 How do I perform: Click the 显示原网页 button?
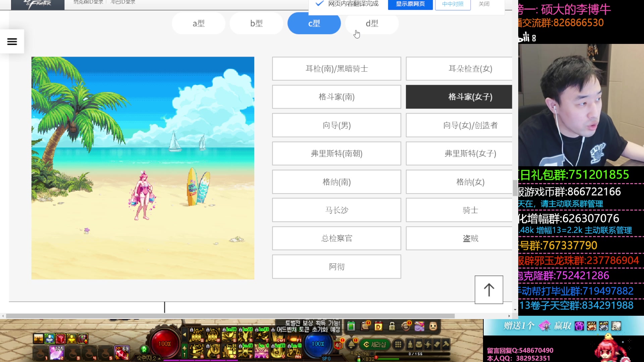[x=410, y=4]
